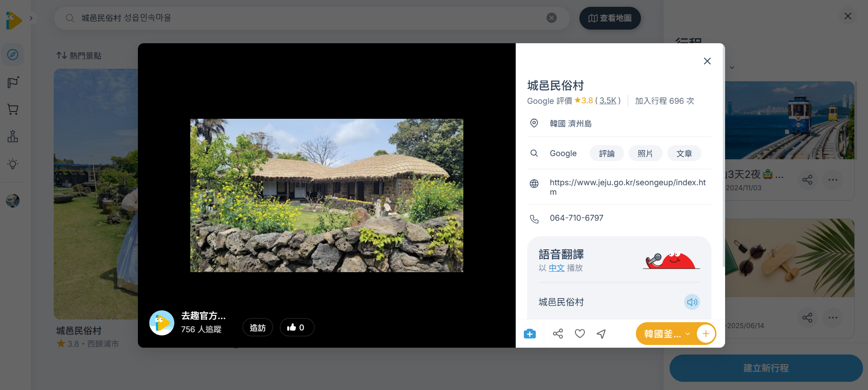Click the navigation arrow icon in footer
The width and height of the screenshot is (868, 390).
coord(601,334)
